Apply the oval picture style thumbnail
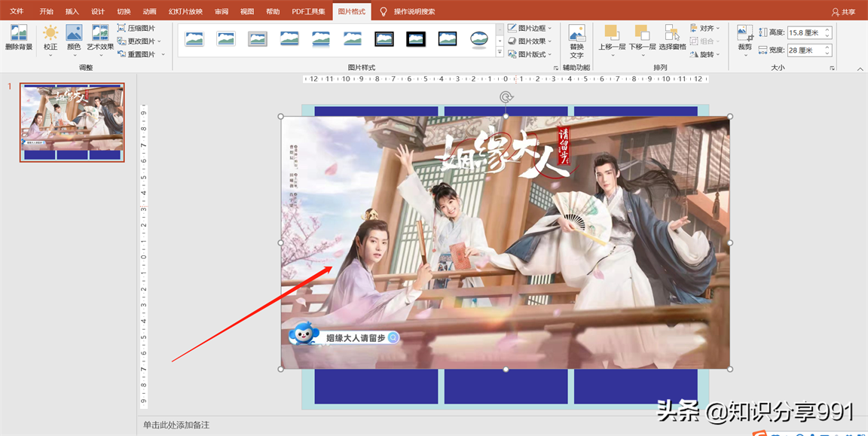This screenshot has height=436, width=868. [x=478, y=39]
